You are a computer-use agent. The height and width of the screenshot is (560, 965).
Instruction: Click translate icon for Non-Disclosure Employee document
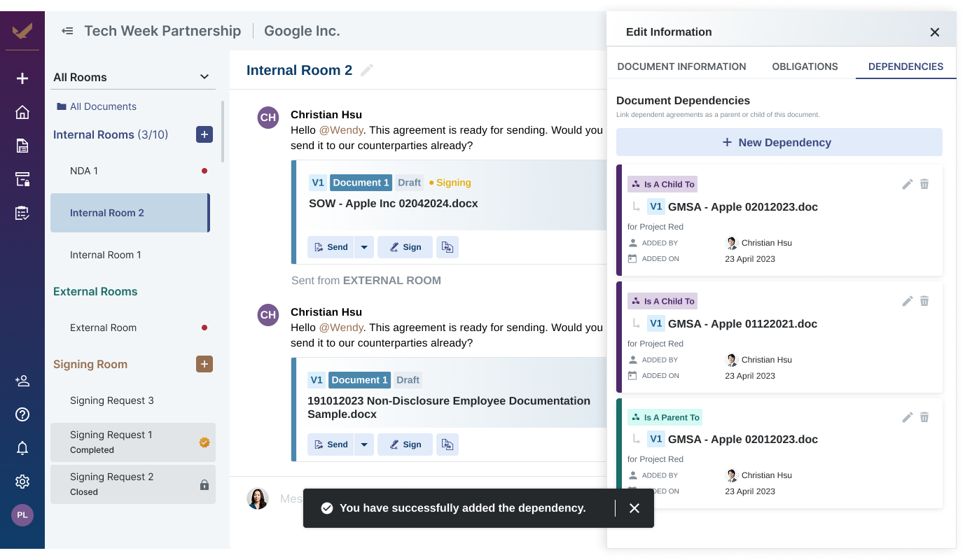point(447,444)
